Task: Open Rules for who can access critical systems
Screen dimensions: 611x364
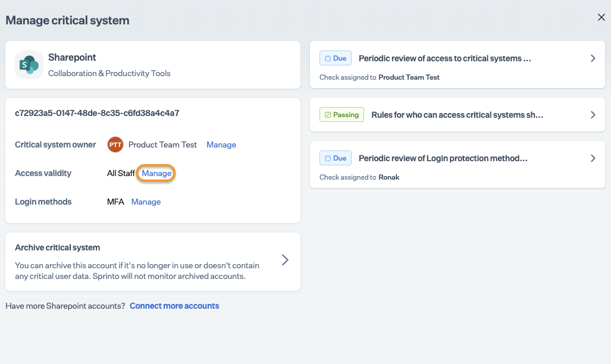Action: tap(457, 115)
